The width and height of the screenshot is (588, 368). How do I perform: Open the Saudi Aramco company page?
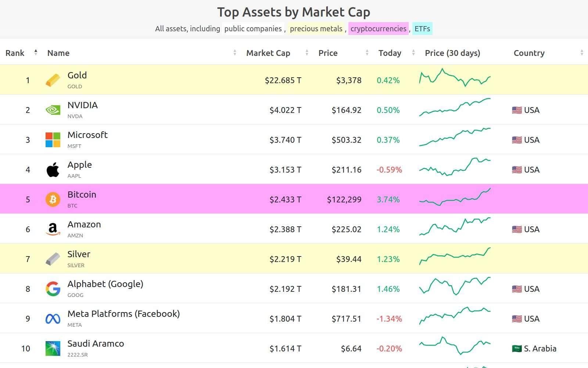(x=96, y=344)
